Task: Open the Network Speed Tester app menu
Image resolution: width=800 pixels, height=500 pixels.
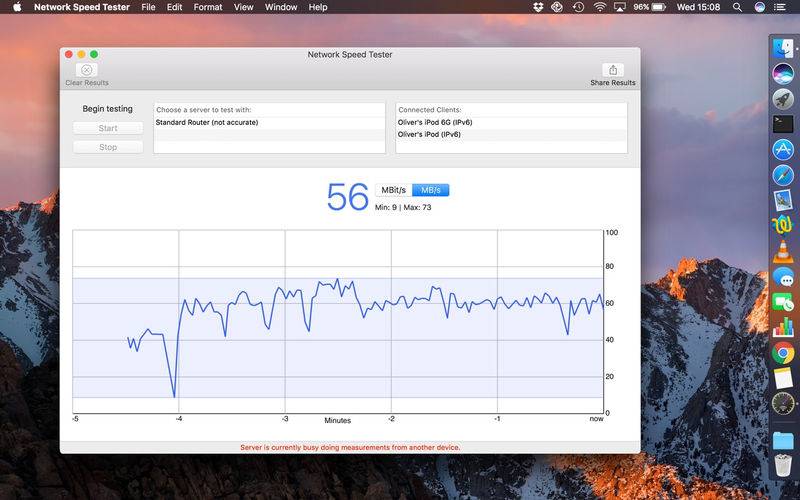Action: 82,7
